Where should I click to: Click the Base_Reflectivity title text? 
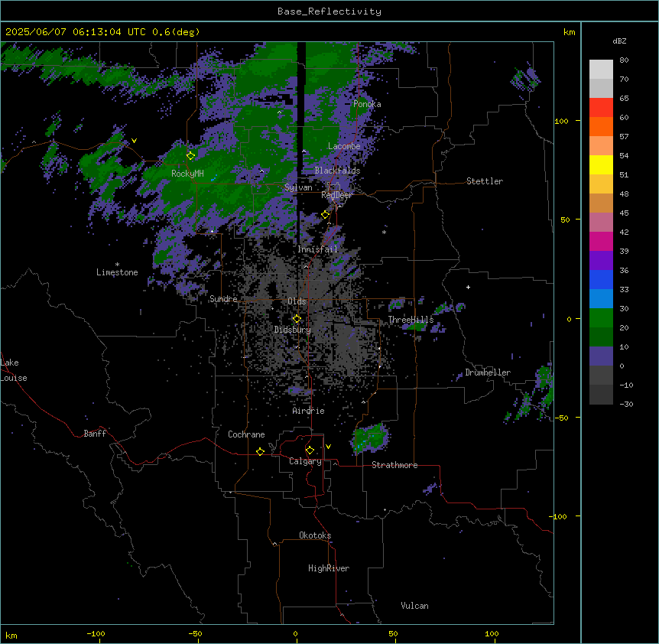[329, 11]
